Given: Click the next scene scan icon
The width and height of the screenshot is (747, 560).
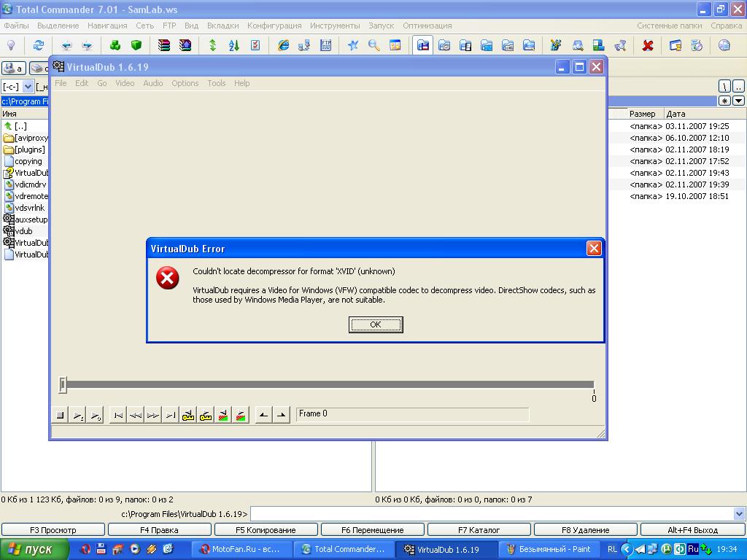Looking at the screenshot, I should [x=241, y=415].
